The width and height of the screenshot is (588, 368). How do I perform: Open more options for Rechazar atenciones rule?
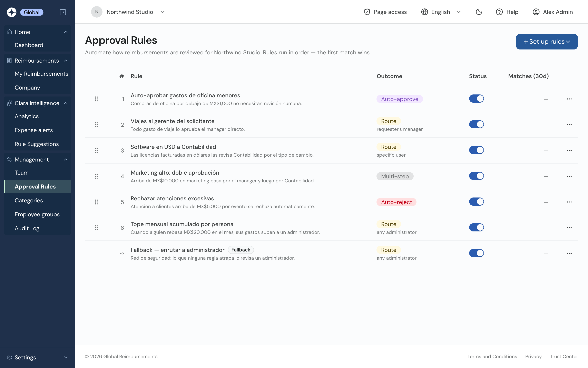click(x=569, y=202)
